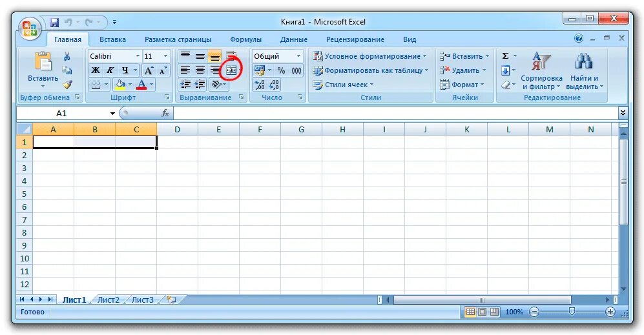Screen dimensions: 644x335
Task: Decrease indent in the alignment group
Action: pyautogui.click(x=185, y=85)
